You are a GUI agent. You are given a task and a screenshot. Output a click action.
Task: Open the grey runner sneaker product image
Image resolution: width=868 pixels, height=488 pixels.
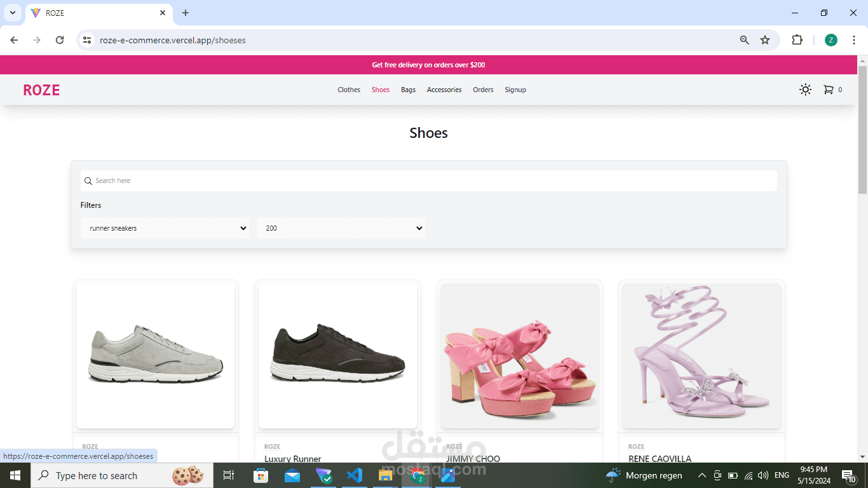tap(156, 356)
